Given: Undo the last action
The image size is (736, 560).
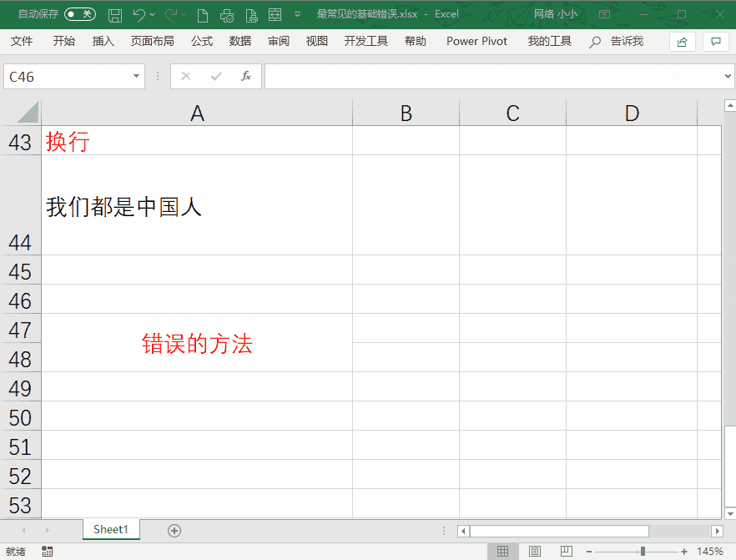Looking at the screenshot, I should 139,14.
